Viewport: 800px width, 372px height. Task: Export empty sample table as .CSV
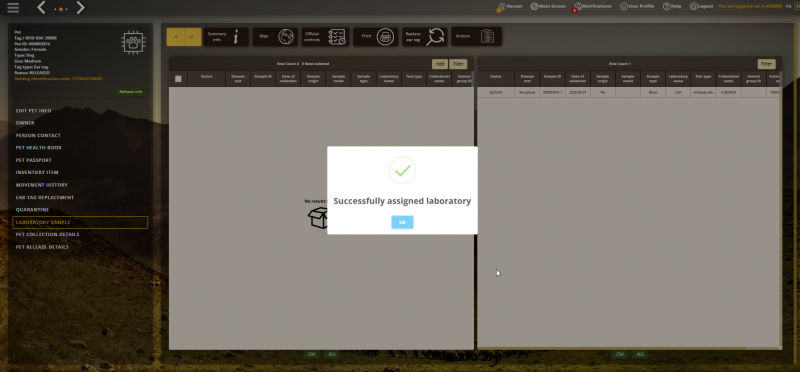pyautogui.click(x=311, y=354)
